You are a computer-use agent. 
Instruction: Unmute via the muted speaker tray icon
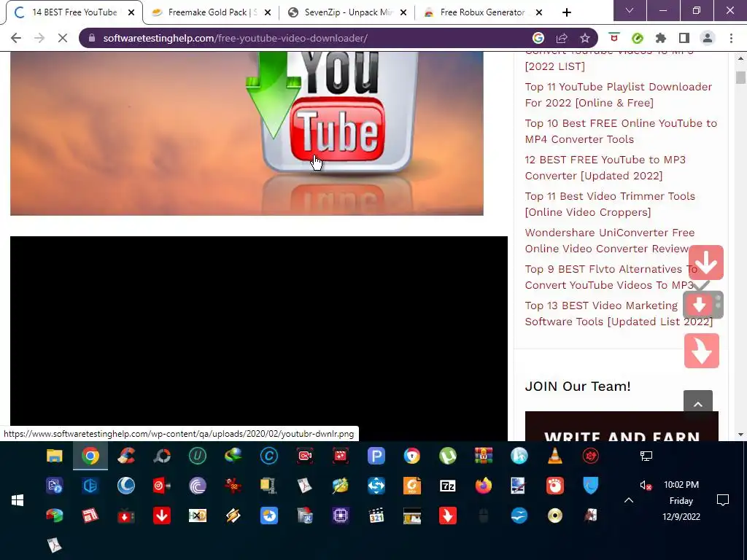pos(646,485)
